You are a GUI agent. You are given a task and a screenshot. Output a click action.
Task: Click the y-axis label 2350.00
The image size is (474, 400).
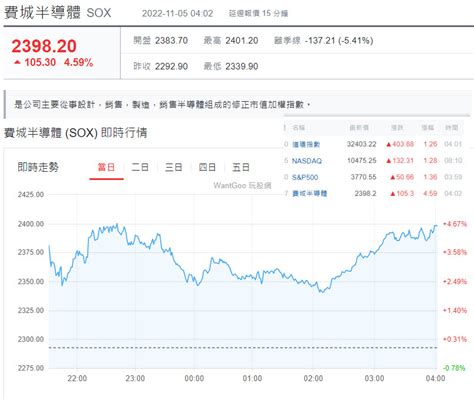tap(31, 282)
